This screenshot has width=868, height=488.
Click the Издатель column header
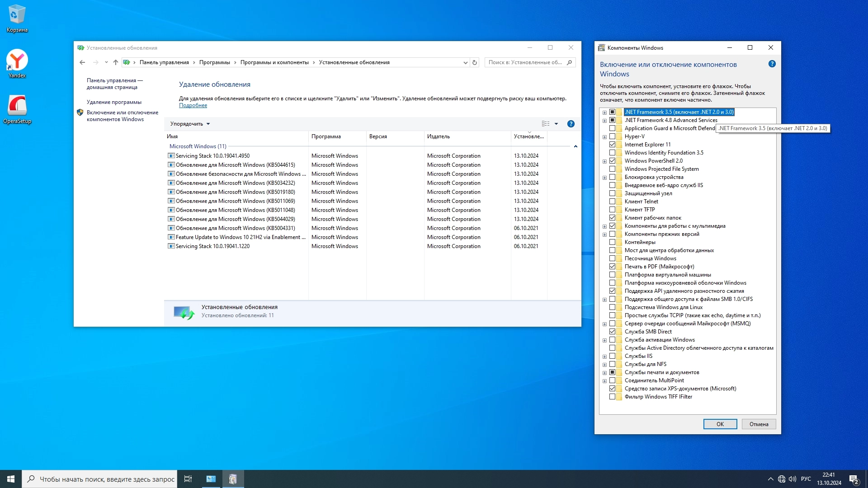(x=439, y=136)
